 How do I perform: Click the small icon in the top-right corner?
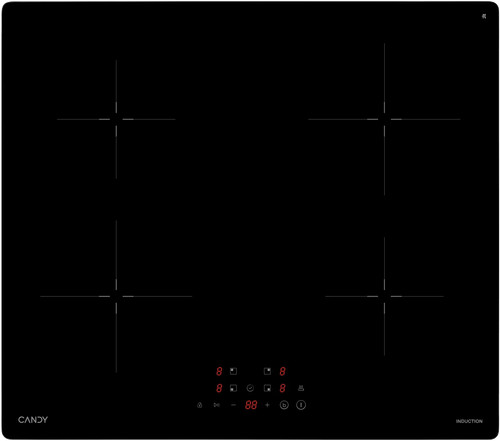pos(484,16)
